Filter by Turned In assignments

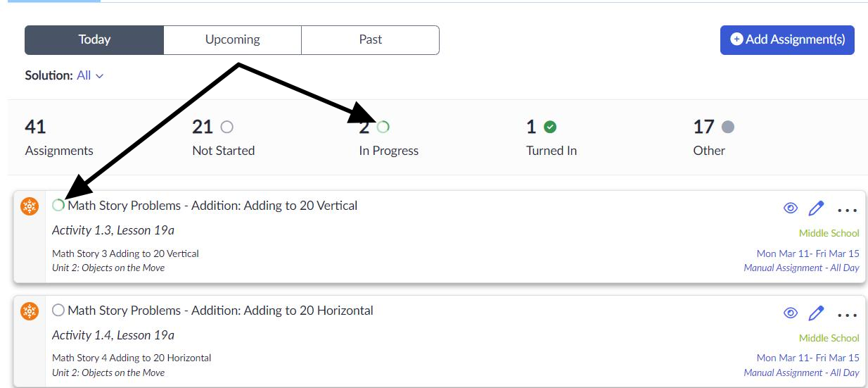(x=551, y=137)
